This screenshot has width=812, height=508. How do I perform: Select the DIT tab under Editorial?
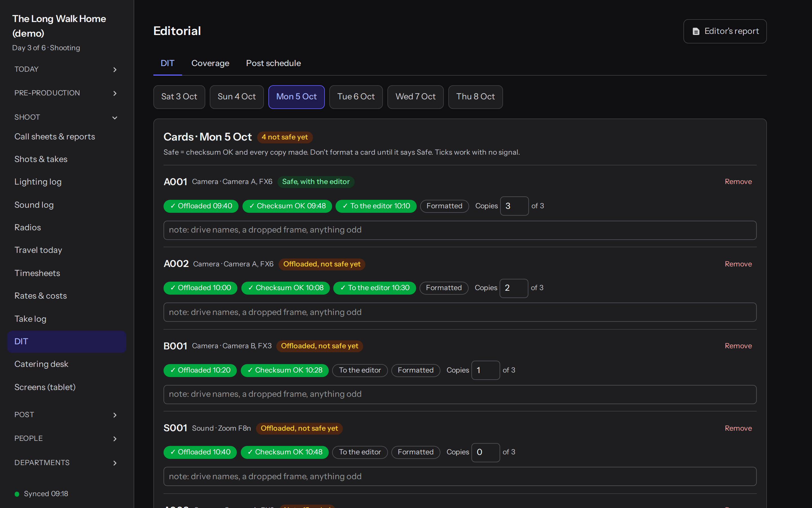tap(167, 63)
